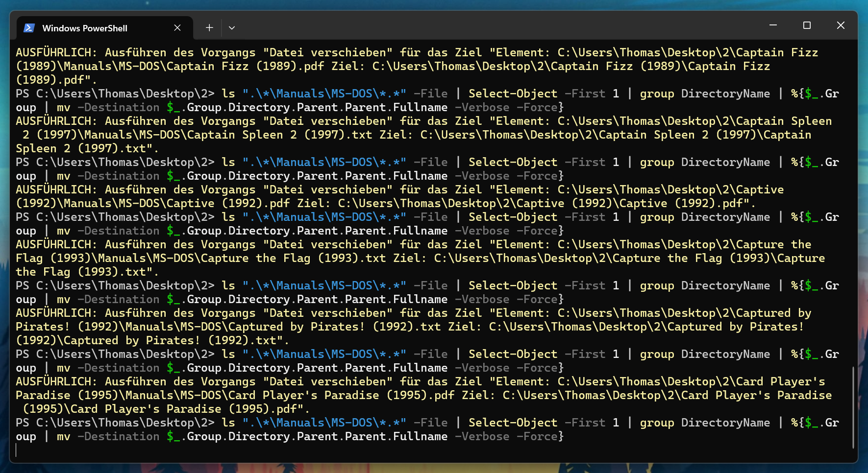Screen dimensions: 868x473
Task: Click the cursor on the empty prompt line
Action: coord(16,450)
